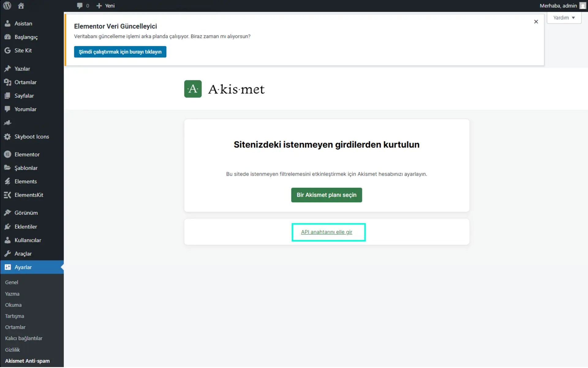The image size is (588, 368).
Task: Open the WordPress logo menu
Action: pos(7,6)
